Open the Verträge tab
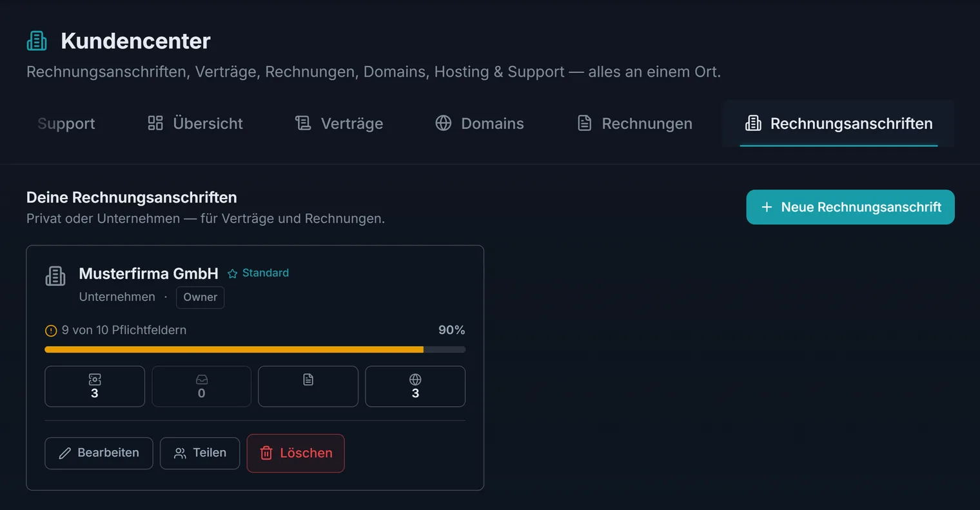The width and height of the screenshot is (980, 510). point(339,123)
